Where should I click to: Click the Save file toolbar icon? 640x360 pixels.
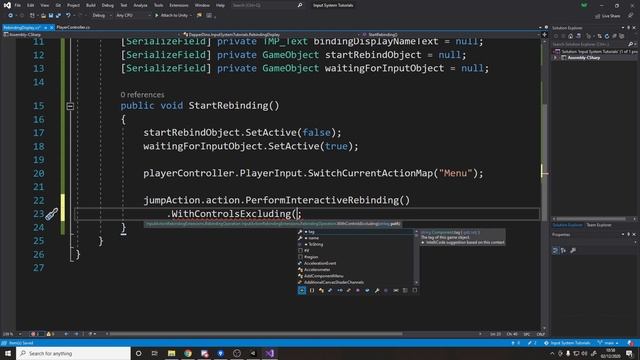click(51, 16)
